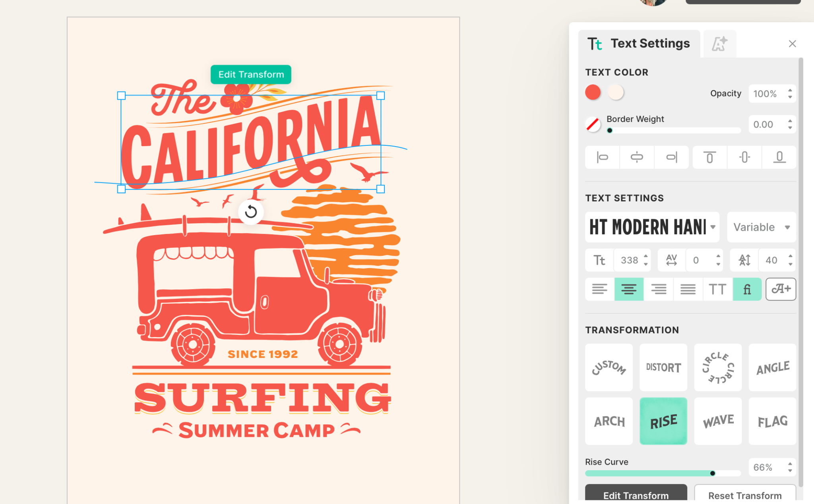Select the red text color swatch
This screenshot has width=814, height=504.
(x=593, y=92)
